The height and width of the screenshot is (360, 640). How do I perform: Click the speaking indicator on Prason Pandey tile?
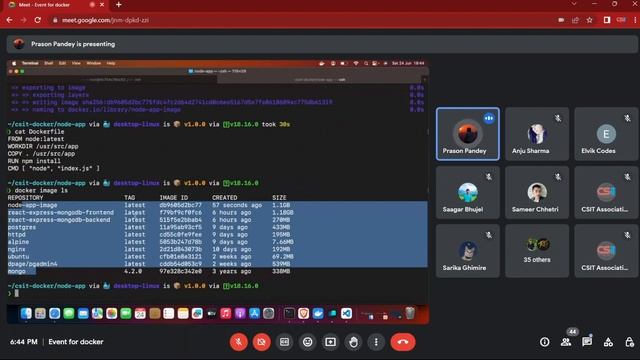coord(489,118)
